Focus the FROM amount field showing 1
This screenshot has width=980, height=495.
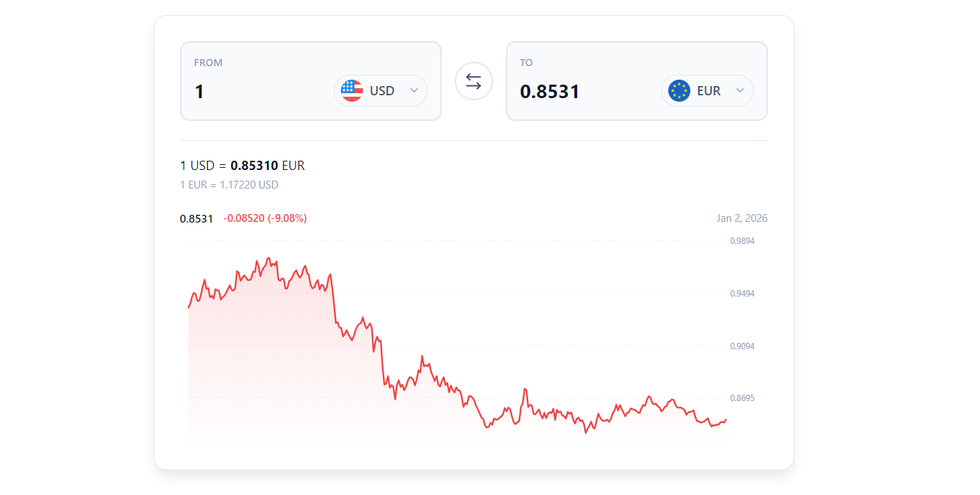click(256, 92)
